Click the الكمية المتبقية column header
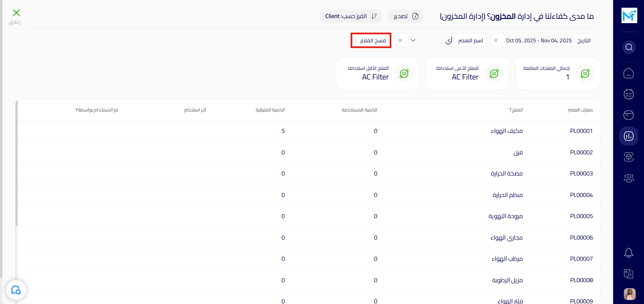 tap(270, 110)
